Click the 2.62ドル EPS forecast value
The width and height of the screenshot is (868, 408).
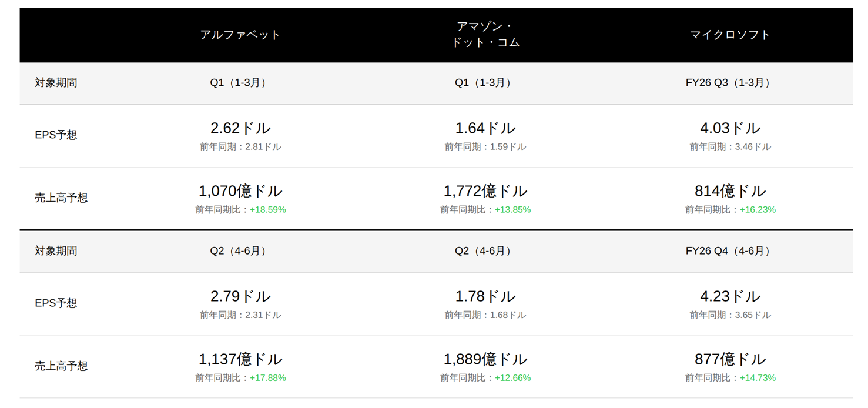pyautogui.click(x=240, y=128)
